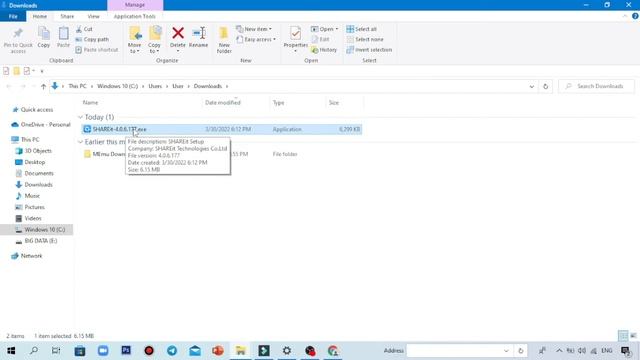Viewport: 640px width, 360px height.
Task: Click the Paste ribbon icon
Action: tap(63, 33)
